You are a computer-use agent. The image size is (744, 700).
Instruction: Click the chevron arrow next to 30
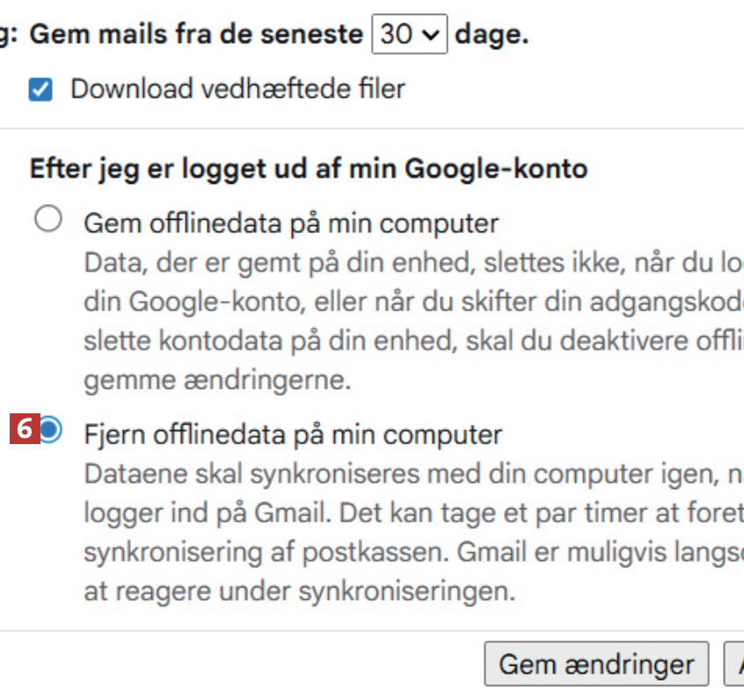430,35
